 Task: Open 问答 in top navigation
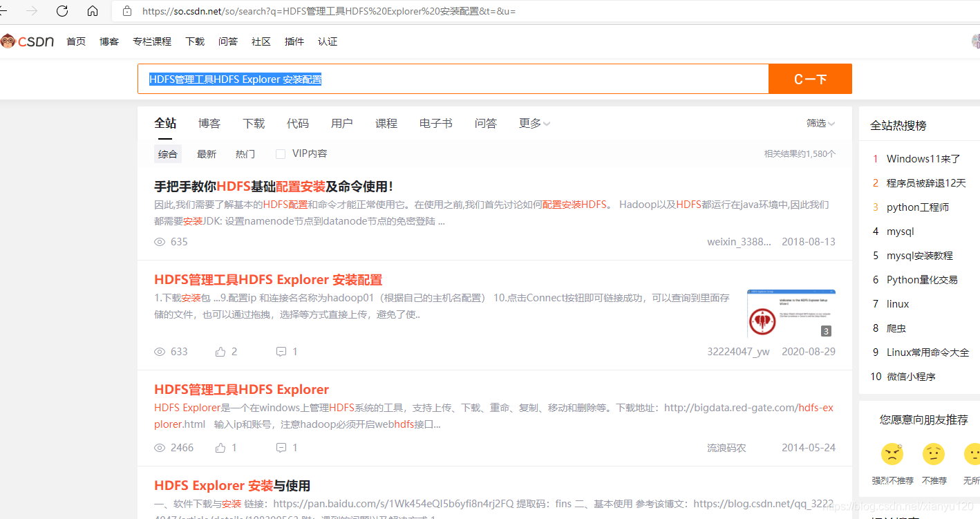[x=228, y=41]
